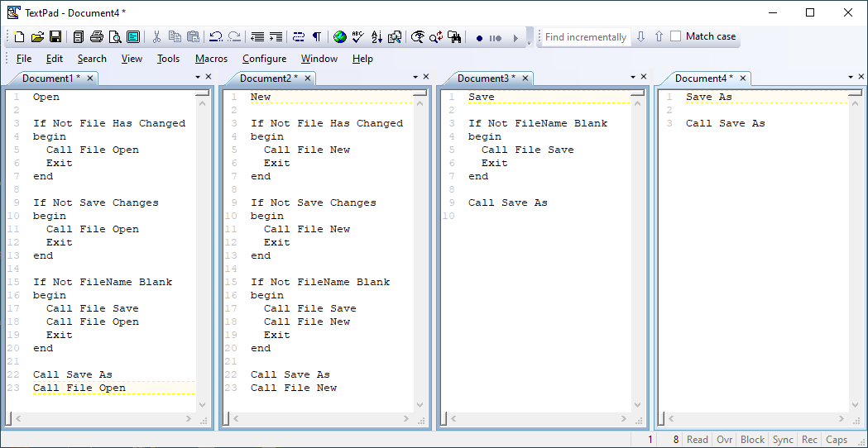Pause macro recording from the toolbar
Viewport: 868px width, 448px height.
[496, 38]
